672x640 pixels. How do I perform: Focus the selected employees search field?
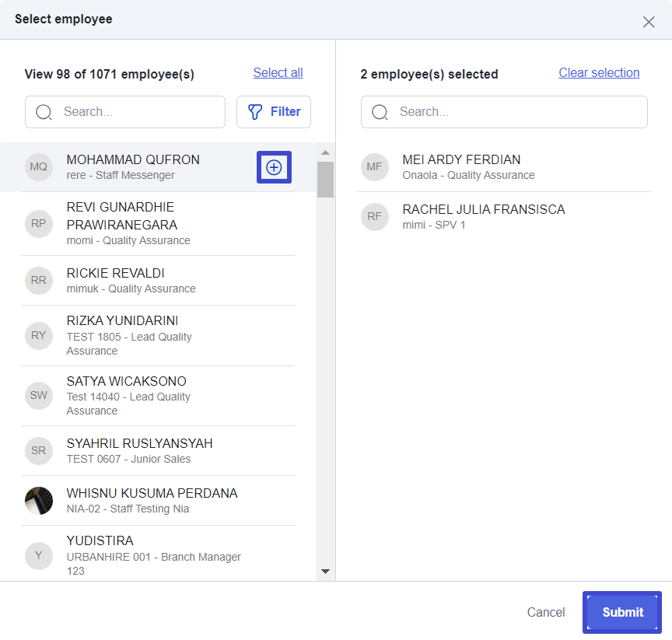click(504, 112)
